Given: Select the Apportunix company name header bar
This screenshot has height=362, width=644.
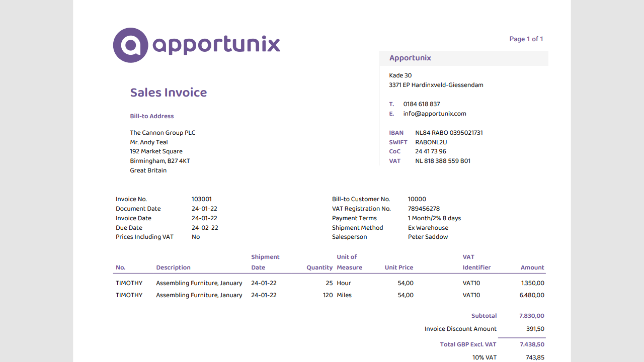Looking at the screenshot, I should pos(463,58).
